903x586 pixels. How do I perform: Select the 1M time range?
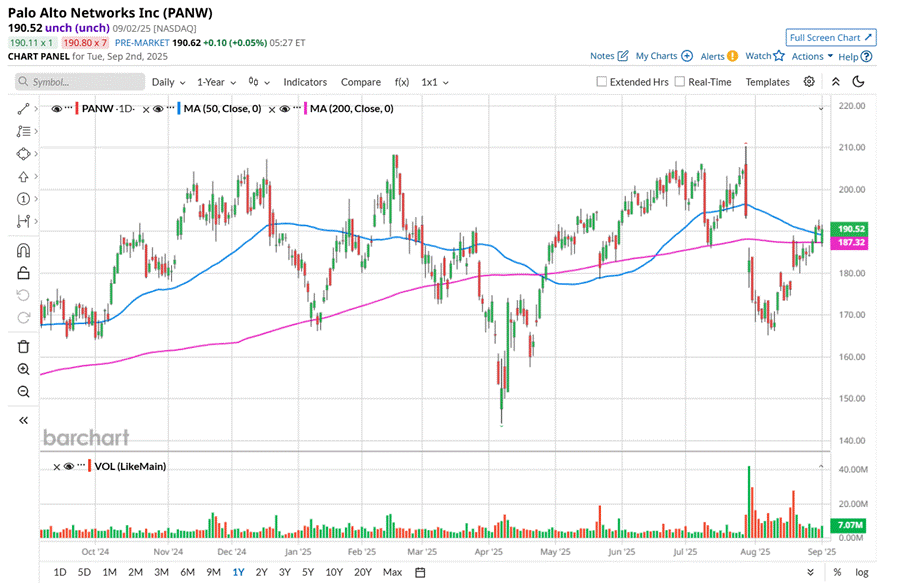pyautogui.click(x=109, y=572)
